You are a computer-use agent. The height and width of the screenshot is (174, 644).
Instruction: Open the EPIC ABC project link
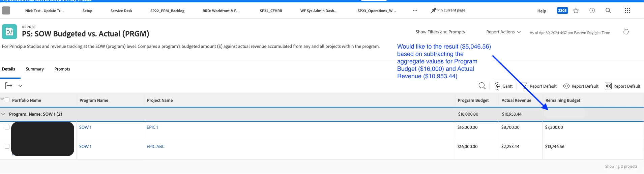tap(156, 146)
